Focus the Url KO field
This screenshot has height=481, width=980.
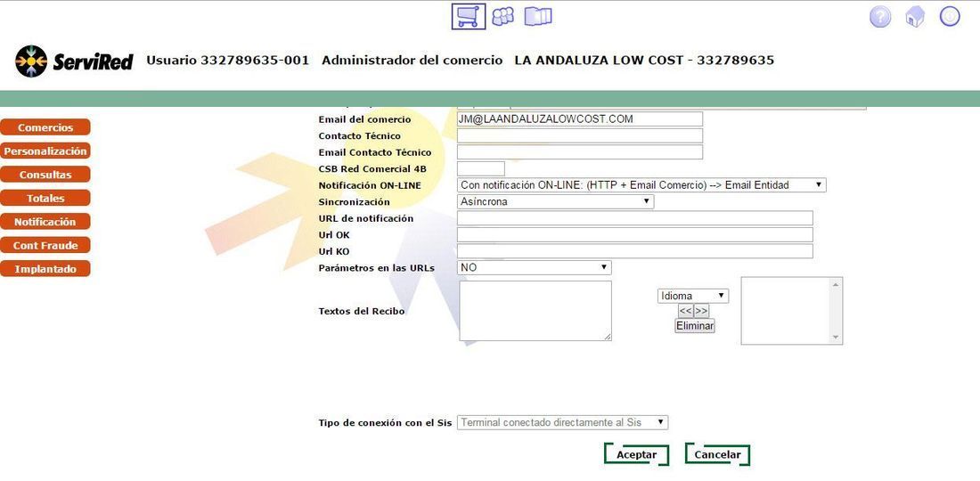coord(635,251)
